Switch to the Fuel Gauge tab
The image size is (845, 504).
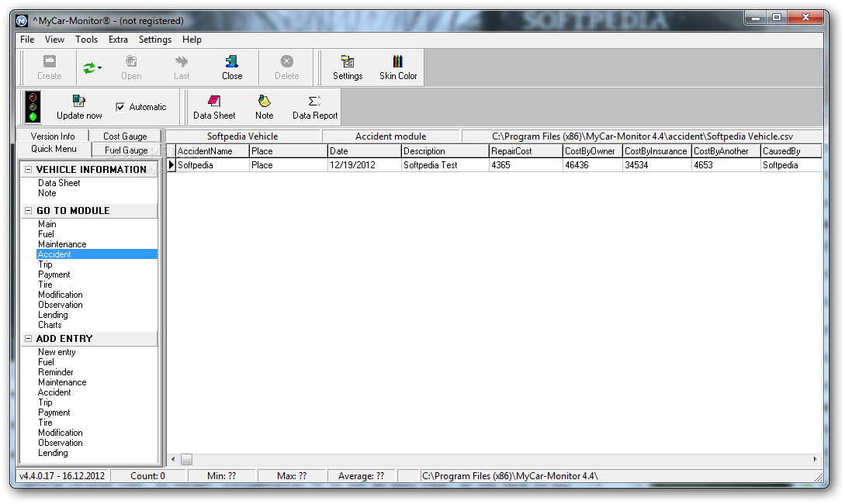tap(126, 150)
